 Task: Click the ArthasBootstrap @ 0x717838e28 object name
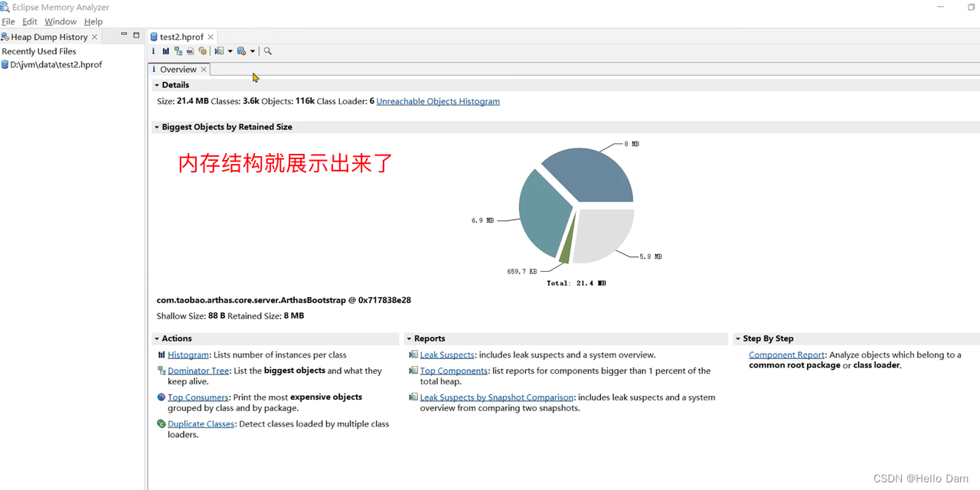coord(284,300)
